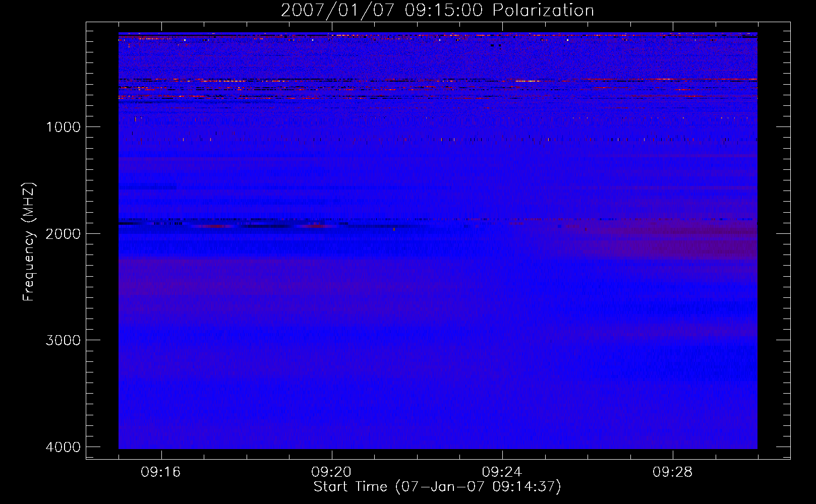Click the 09:16 time tick label
Image resolution: width=816 pixels, height=504 pixels.
(161, 472)
